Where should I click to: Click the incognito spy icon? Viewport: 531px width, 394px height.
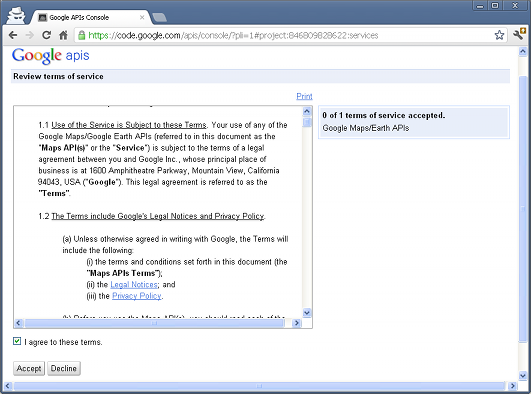16,15
